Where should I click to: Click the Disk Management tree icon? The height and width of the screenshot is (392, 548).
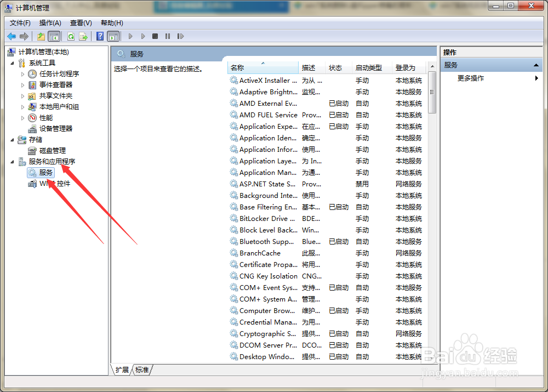tap(32, 151)
